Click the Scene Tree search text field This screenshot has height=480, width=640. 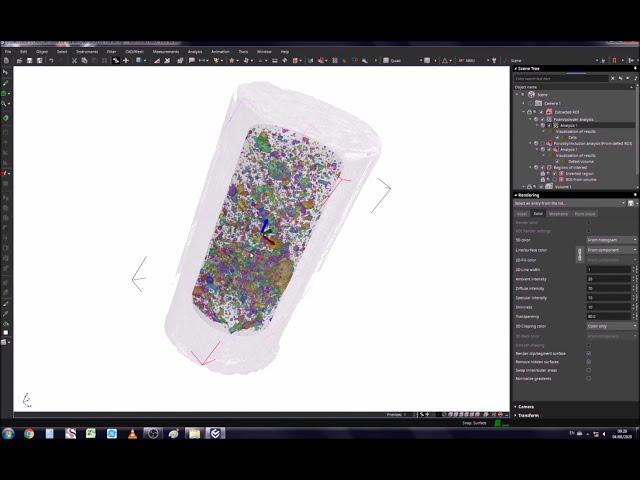[x=561, y=78]
